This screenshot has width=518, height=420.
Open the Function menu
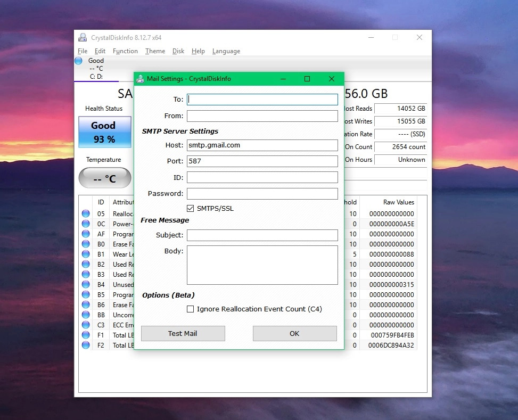coord(125,51)
